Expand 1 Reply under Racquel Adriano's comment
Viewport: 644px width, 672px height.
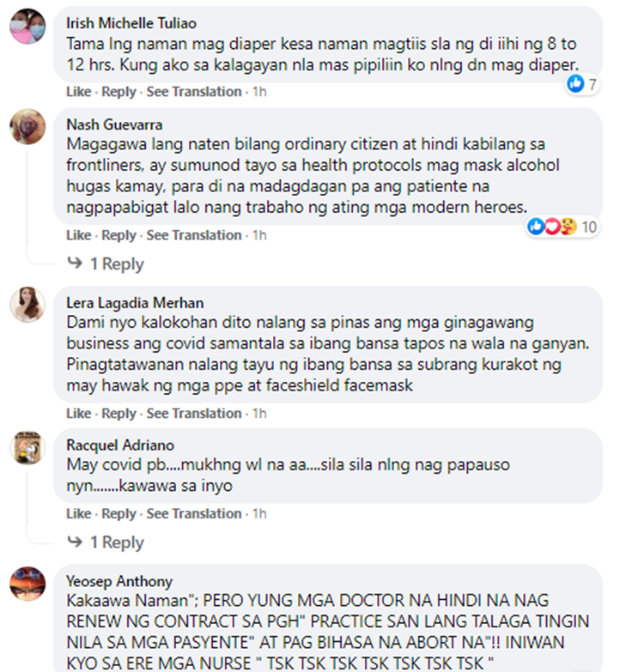coord(117,542)
